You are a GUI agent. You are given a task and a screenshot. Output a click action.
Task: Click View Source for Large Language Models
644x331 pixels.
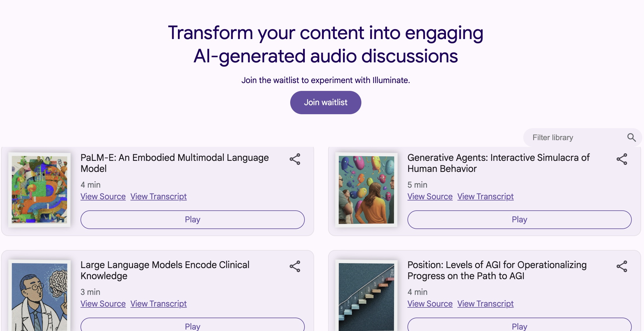coord(103,303)
